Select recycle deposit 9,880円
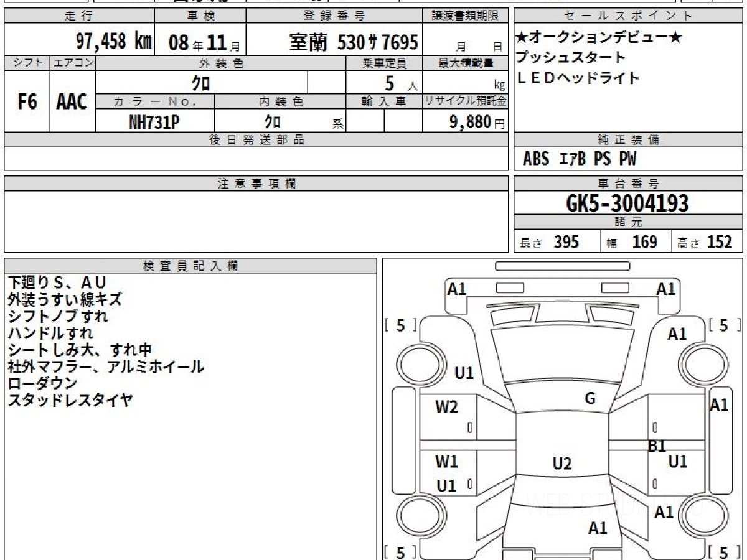This screenshot has width=747, height=560. click(x=477, y=121)
